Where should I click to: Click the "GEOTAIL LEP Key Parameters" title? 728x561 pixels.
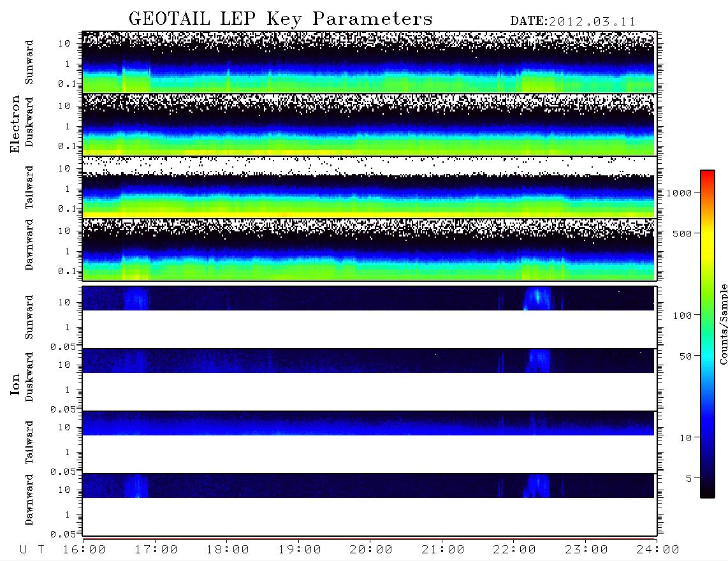click(x=280, y=18)
